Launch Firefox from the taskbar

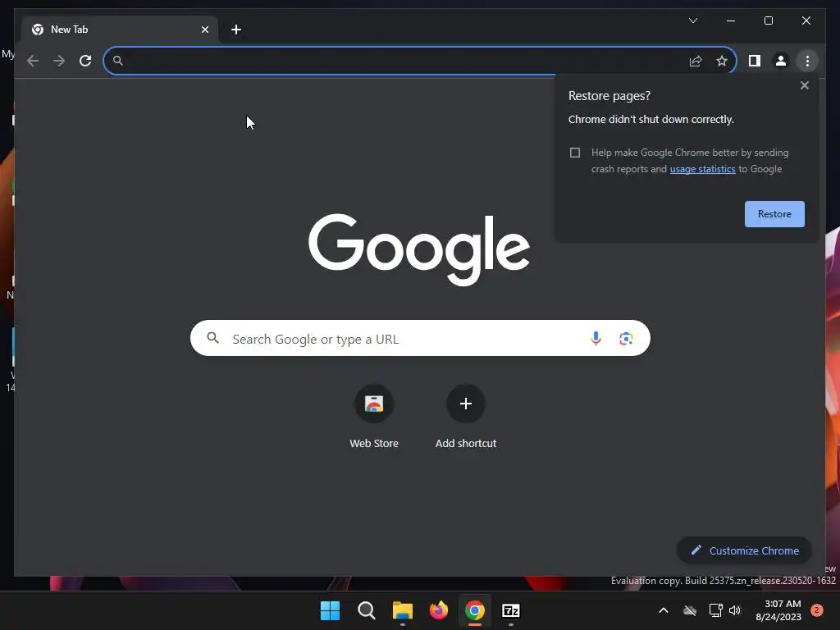(x=439, y=610)
